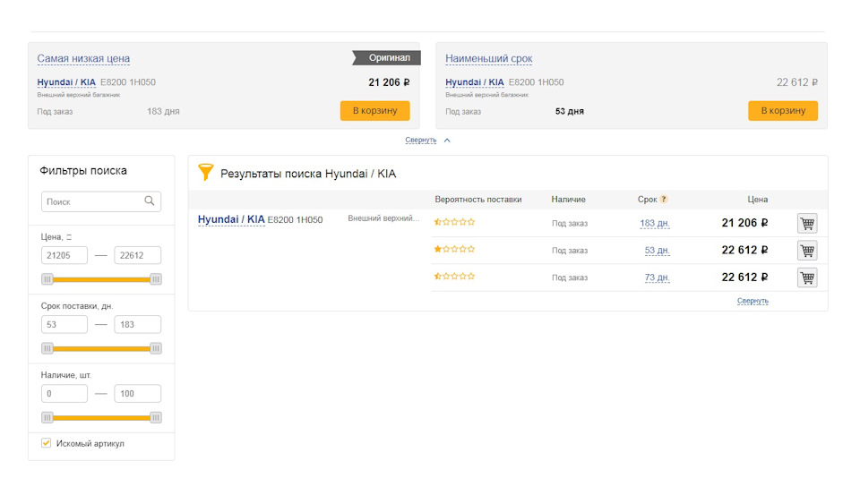
Task: Click right handle of delivery term slider
Action: click(x=156, y=348)
